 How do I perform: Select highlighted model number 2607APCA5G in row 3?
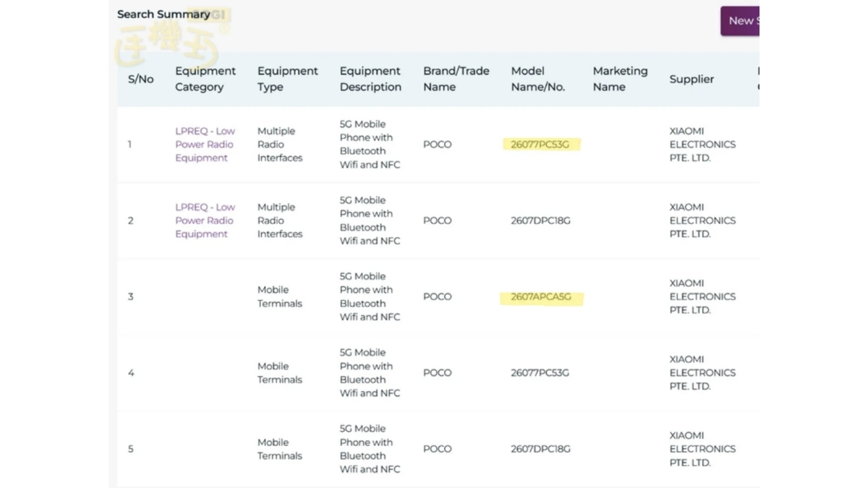[x=541, y=296]
